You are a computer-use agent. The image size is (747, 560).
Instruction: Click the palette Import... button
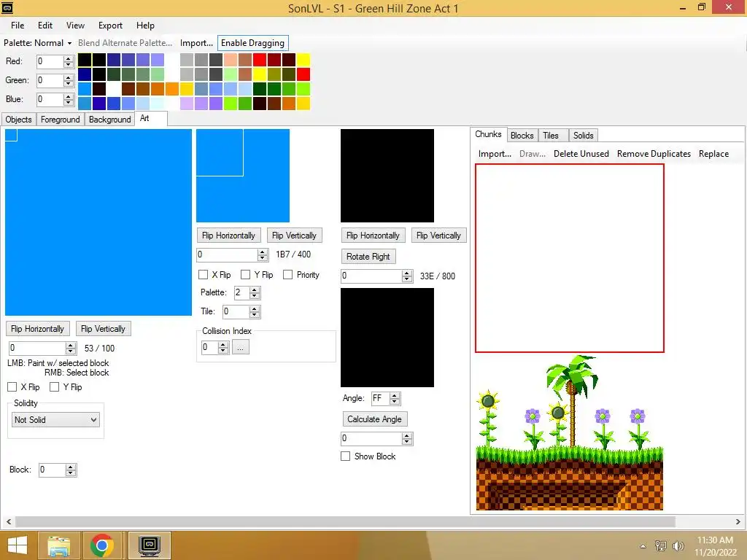click(x=196, y=43)
